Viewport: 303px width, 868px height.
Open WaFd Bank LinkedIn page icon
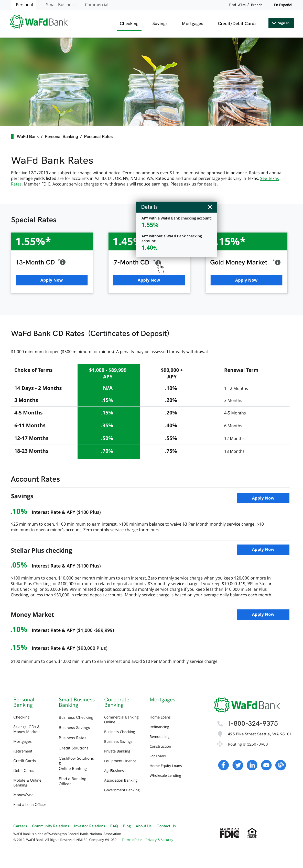coord(252,765)
